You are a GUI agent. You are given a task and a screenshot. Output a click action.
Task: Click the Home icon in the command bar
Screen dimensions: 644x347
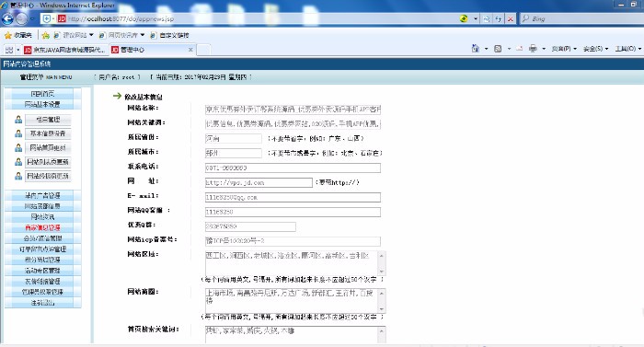pyautogui.click(x=476, y=49)
